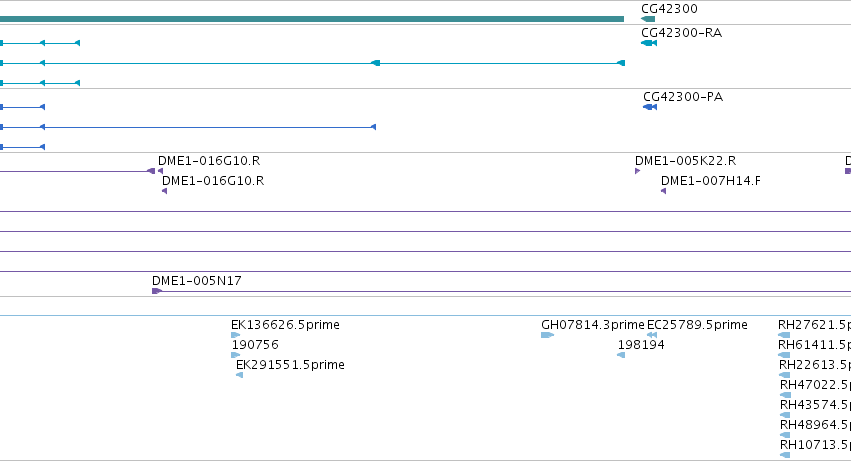Select the 198194 feature label

tap(641, 345)
